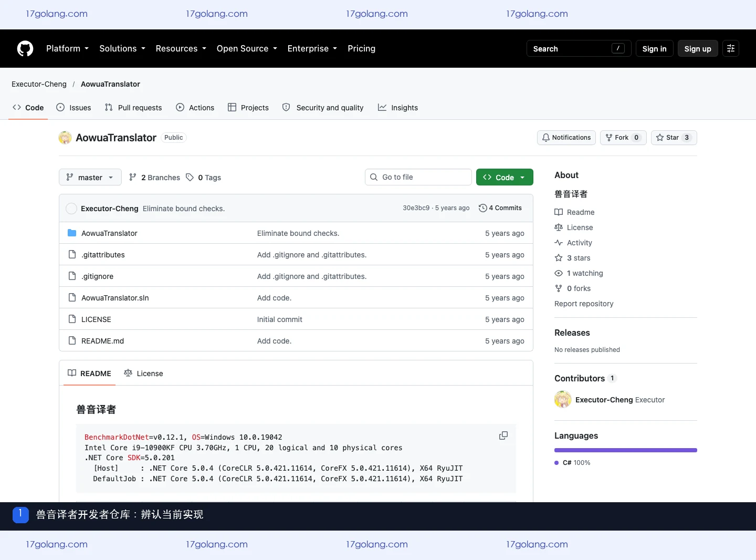Copy the README code block contents

coord(503,435)
